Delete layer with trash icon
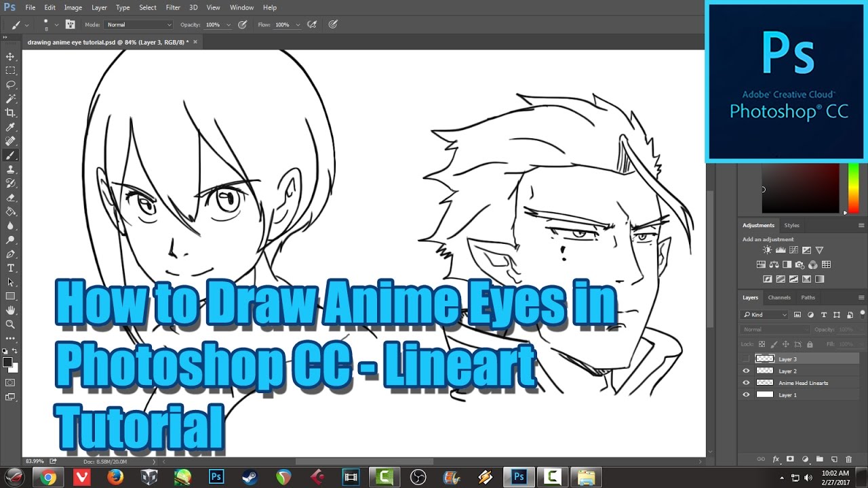The height and width of the screenshot is (488, 868). (849, 459)
